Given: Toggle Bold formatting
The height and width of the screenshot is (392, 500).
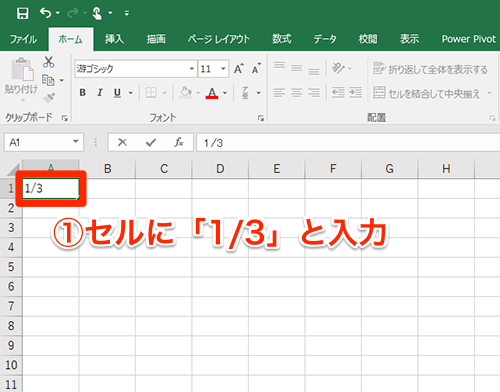Looking at the screenshot, I should pos(82,93).
